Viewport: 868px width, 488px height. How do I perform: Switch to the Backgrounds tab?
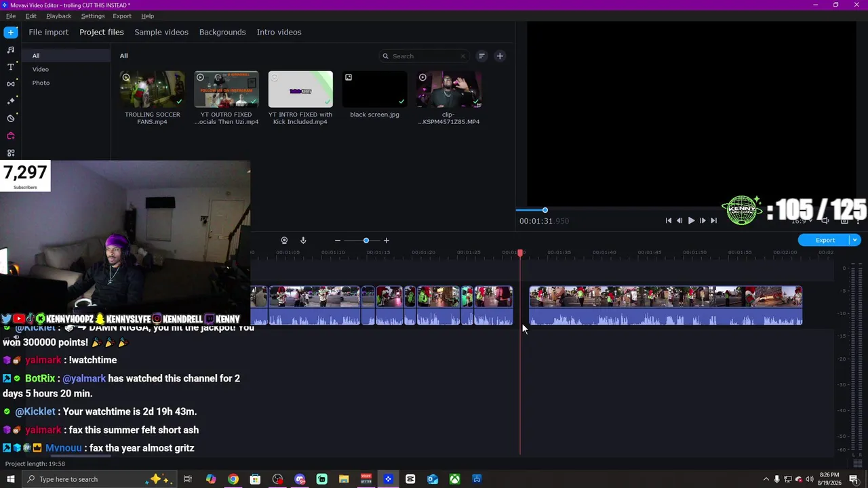click(222, 32)
